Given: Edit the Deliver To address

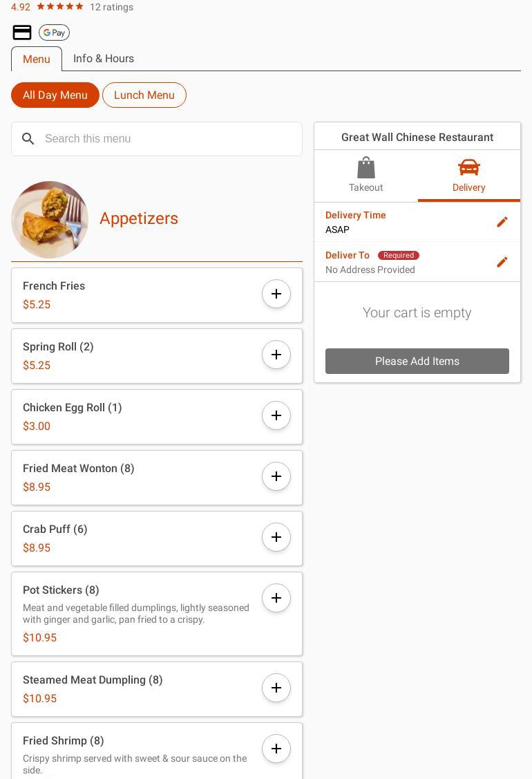Looking at the screenshot, I should [x=502, y=262].
